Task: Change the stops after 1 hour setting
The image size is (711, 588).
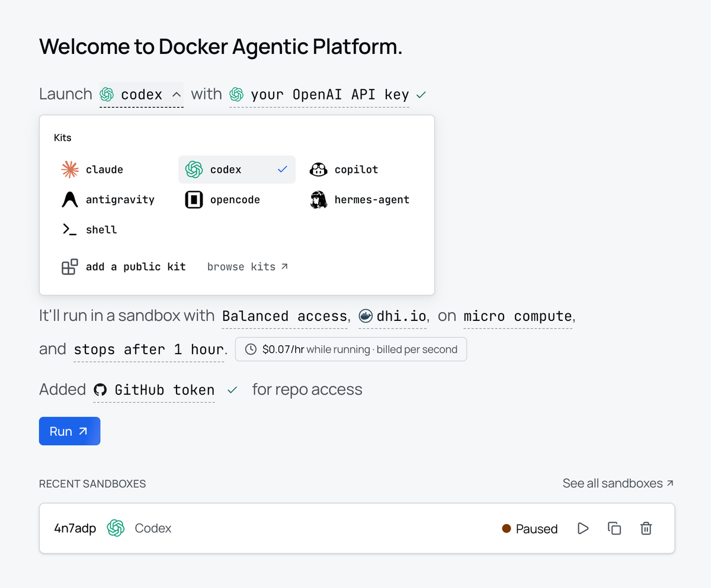Action: (x=149, y=349)
